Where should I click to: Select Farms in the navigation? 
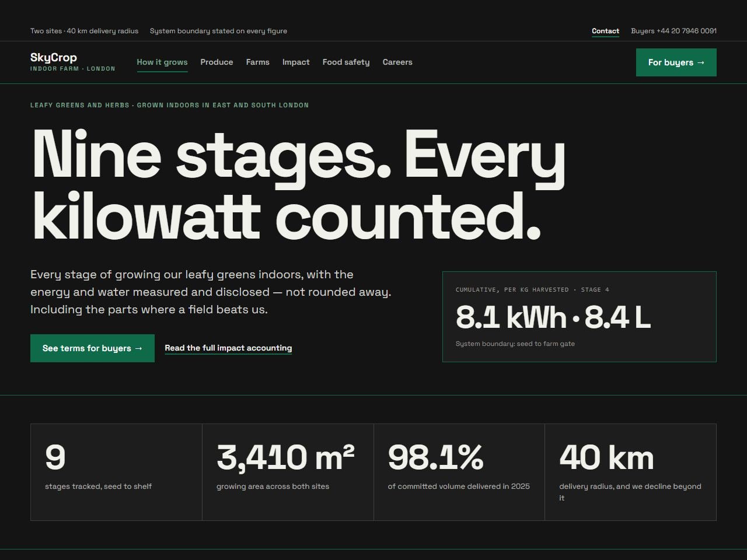[258, 62]
